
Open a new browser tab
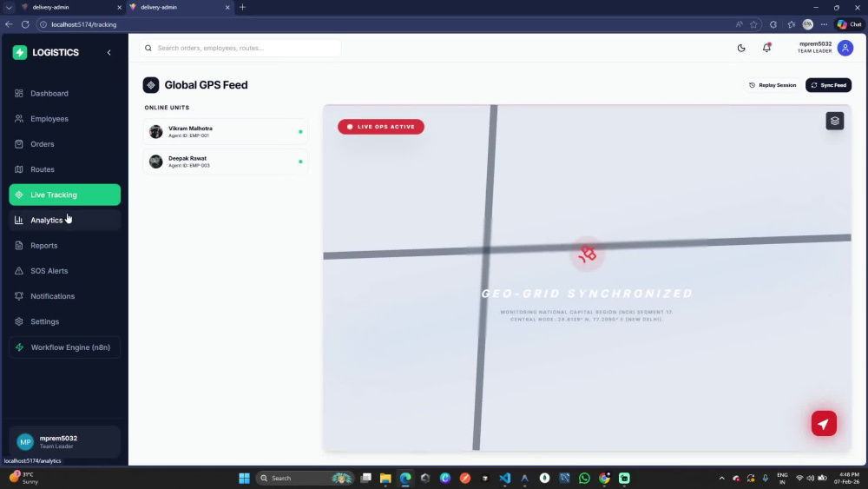[242, 7]
